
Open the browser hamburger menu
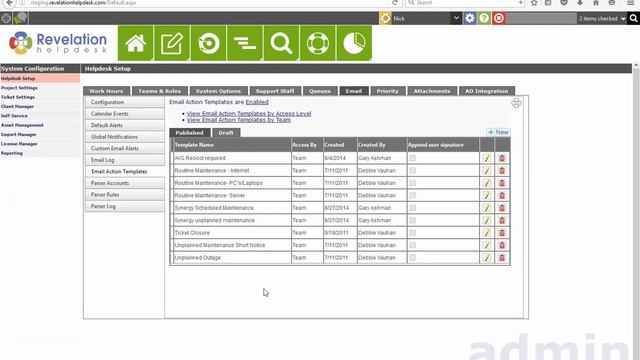631,3
